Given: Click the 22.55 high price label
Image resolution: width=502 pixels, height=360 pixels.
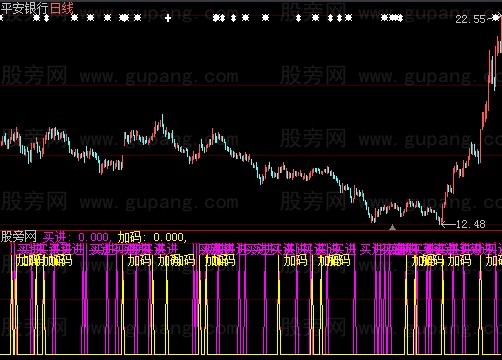Looking at the screenshot, I should [x=470, y=19].
